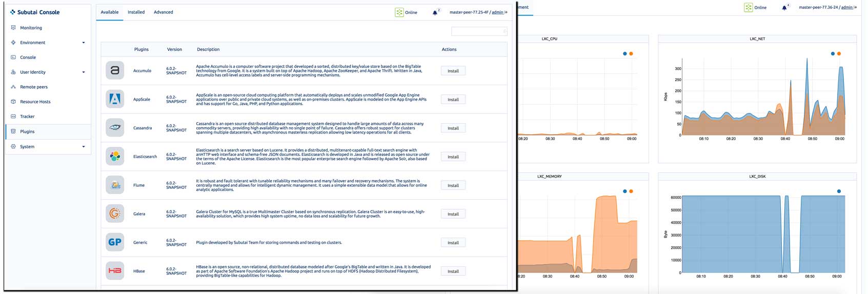The width and height of the screenshot is (868, 294).
Task: Click the HBase plugin icon
Action: point(115,270)
